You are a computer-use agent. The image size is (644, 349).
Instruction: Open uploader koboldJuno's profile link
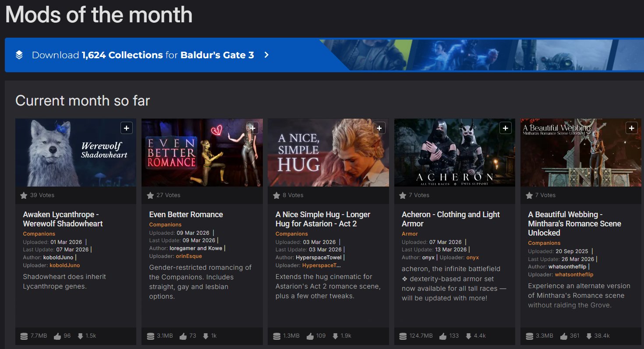(x=65, y=265)
